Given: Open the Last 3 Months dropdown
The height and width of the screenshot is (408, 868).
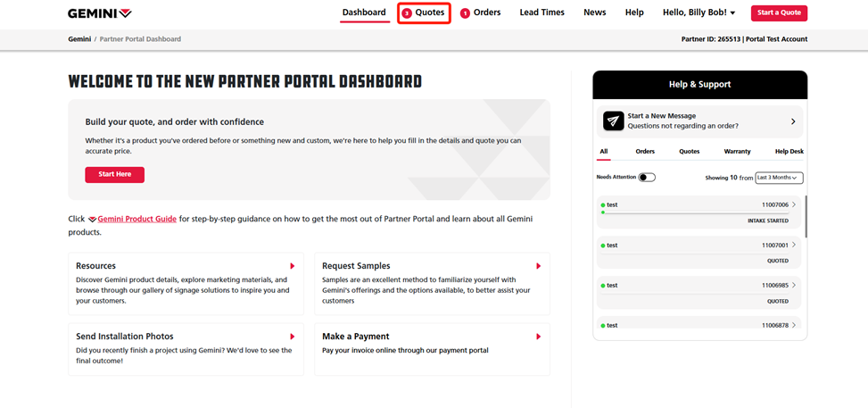Looking at the screenshot, I should (x=779, y=178).
